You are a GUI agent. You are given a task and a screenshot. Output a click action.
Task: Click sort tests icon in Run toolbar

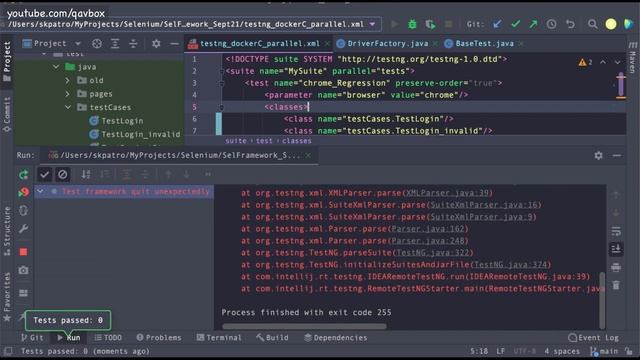pyautogui.click(x=86, y=175)
